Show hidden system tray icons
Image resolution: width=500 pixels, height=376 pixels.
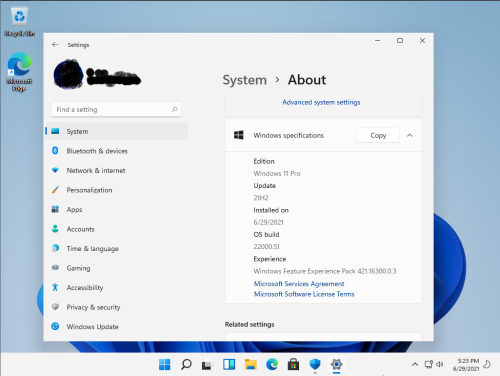[x=415, y=364]
